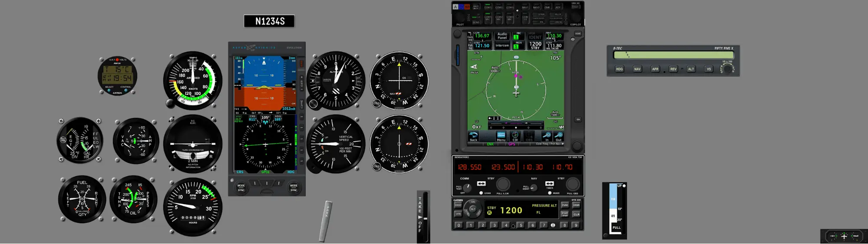Zoom the GTN map with the Out icon
Screen dimensions: 868x244
click(559, 137)
